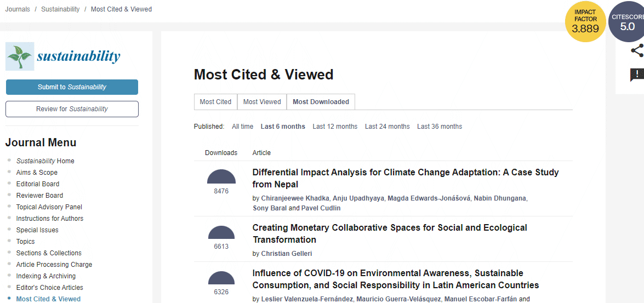Open Special Issues menu item
Image resolution: width=644 pixels, height=303 pixels.
(x=37, y=230)
